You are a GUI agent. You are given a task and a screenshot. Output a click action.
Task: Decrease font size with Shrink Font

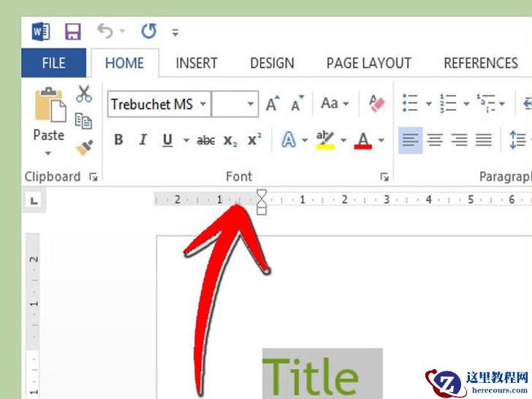[297, 104]
